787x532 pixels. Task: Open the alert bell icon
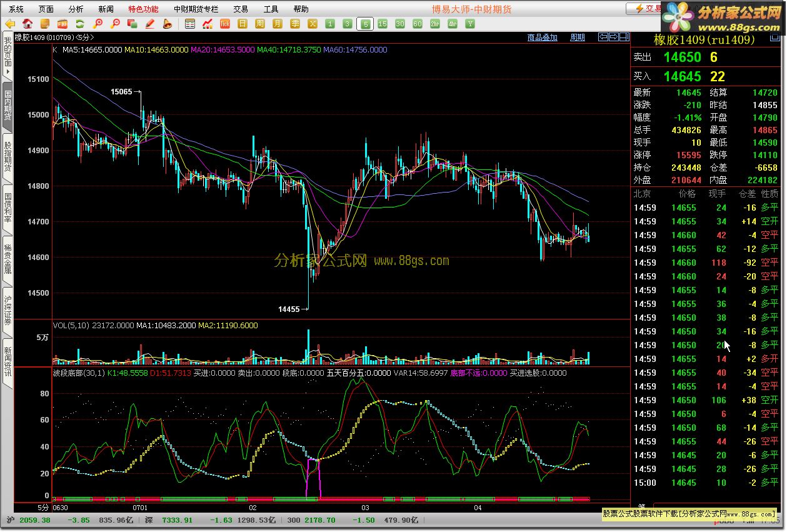(168, 24)
